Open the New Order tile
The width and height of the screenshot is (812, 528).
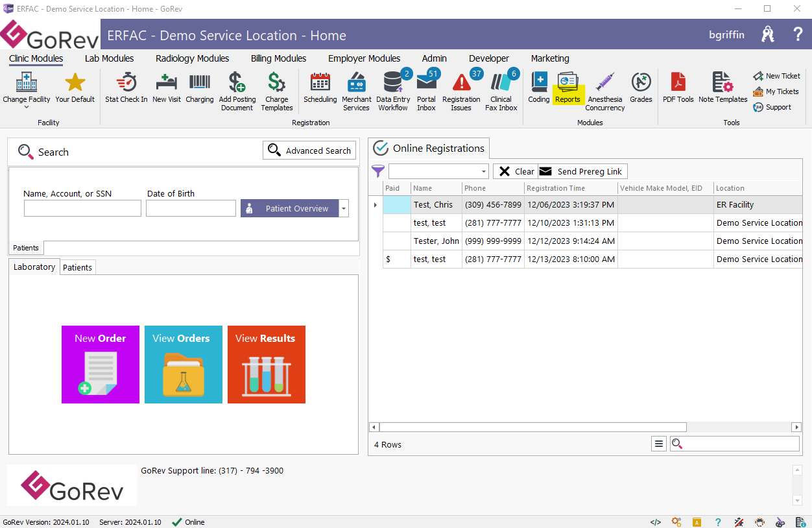click(x=101, y=365)
